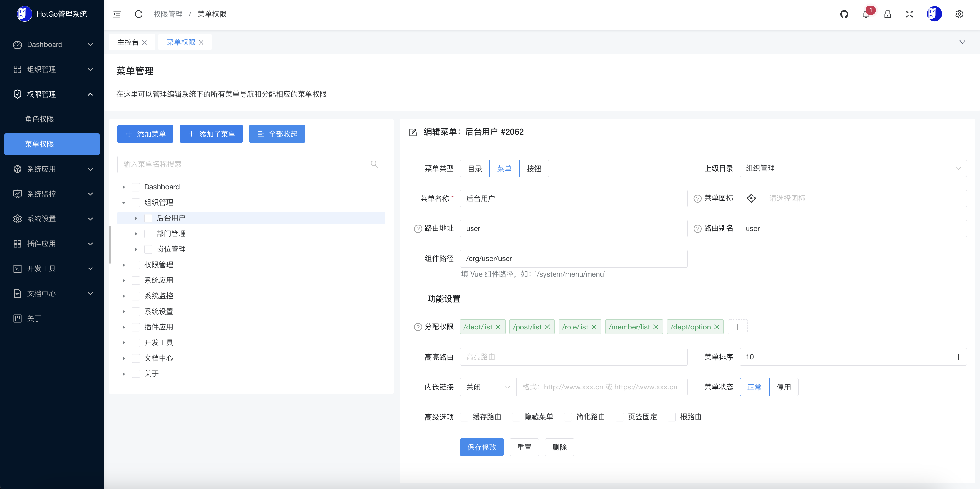Click the 保存修改 button
The width and height of the screenshot is (980, 489).
coord(481,447)
